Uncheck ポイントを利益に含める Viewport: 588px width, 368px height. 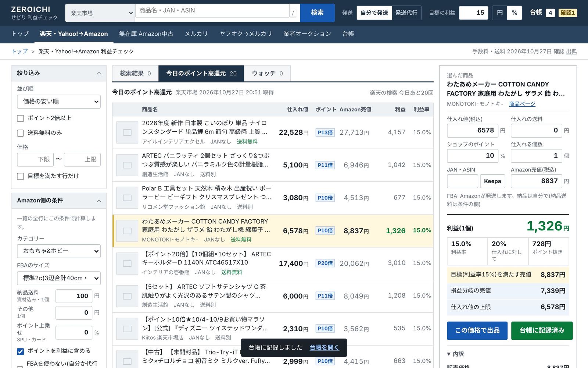pos(21,351)
